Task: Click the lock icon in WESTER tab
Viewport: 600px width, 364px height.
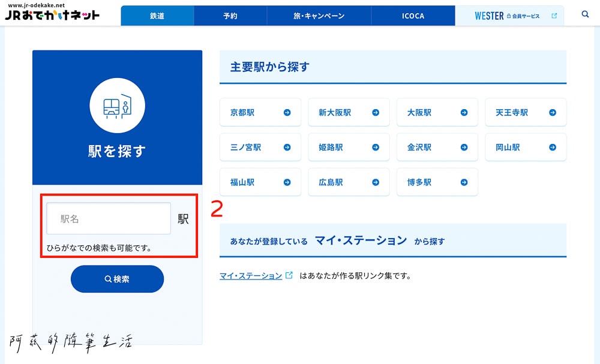Action: click(x=509, y=16)
